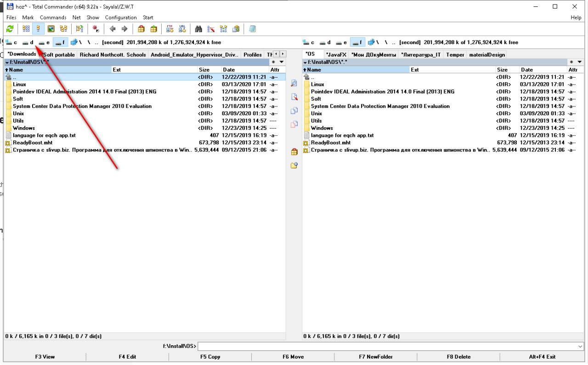This screenshot has width=588, height=365.
Task: Click the red Move icon in the middle bar
Action: coord(294,124)
